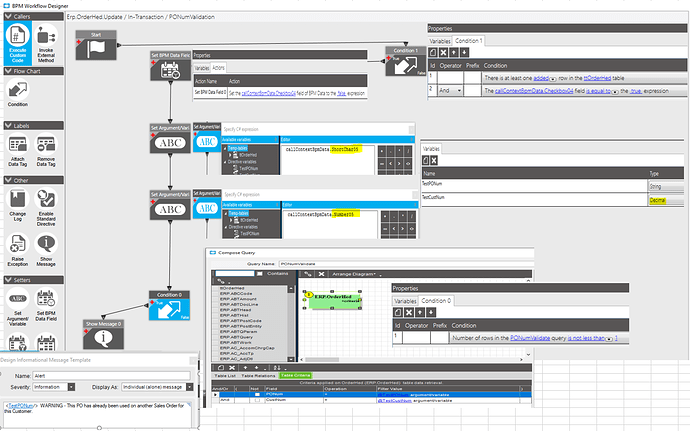This screenshot has height=431, width=690.
Task: Click the sort icon in criteria toolbar
Action: click(x=277, y=368)
